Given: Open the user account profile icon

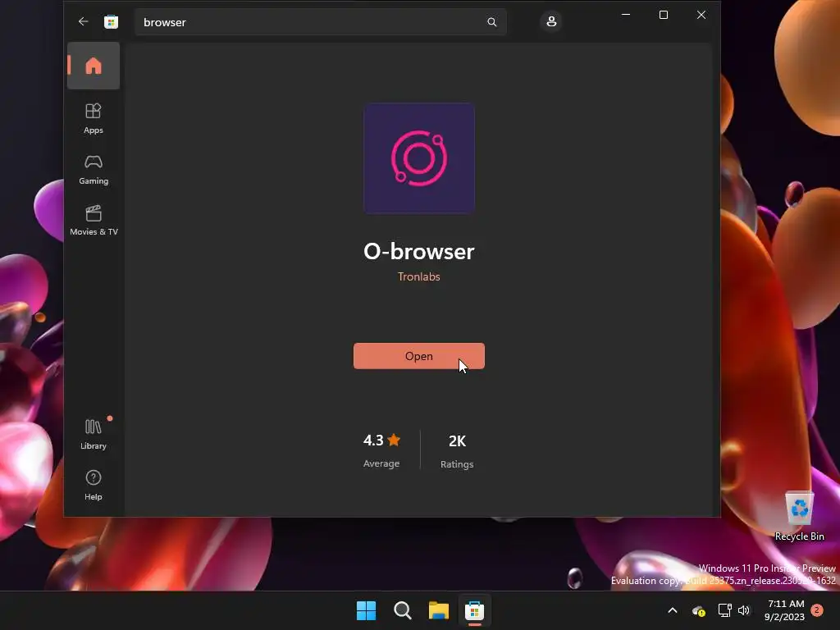Looking at the screenshot, I should point(551,21).
